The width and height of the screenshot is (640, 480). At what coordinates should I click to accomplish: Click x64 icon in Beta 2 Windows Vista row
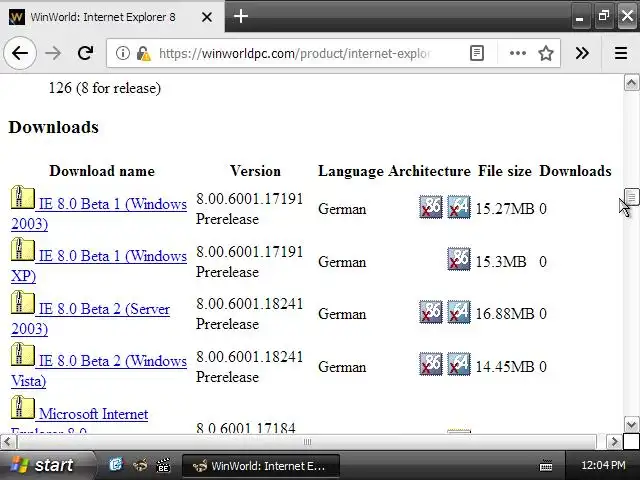tap(459, 364)
